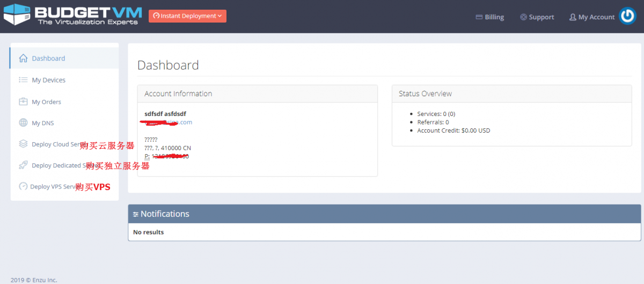Open the Instant Deployment dropdown
644x284 pixels.
coord(187,16)
